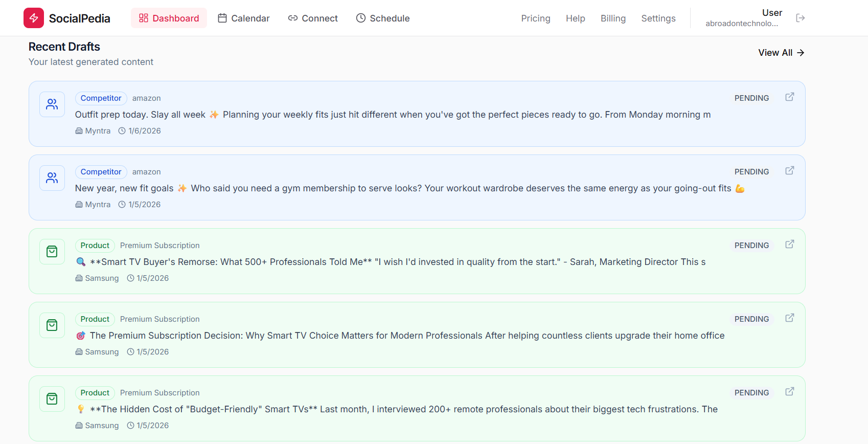868x444 pixels.
Task: Open 'The Hidden Cost of Budget-Friendly' draft text
Action: coord(397,409)
